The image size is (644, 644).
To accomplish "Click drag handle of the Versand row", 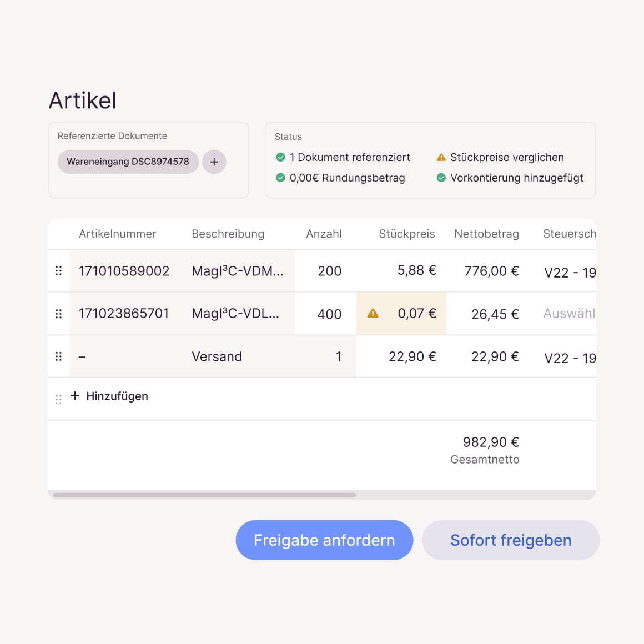I will tap(58, 356).
